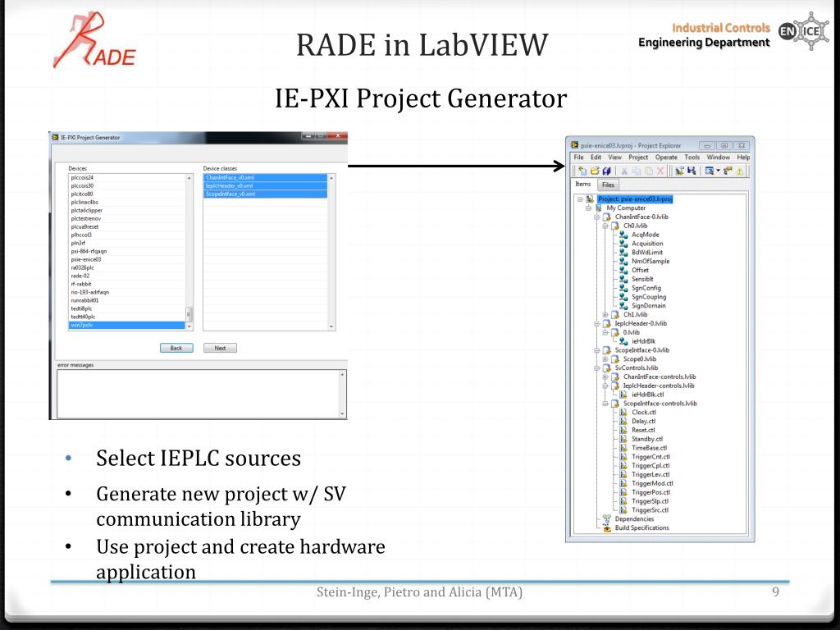Collapse the ScopeIntface-controls.lvlib node
Screen dimensions: 840x630
[605, 404]
